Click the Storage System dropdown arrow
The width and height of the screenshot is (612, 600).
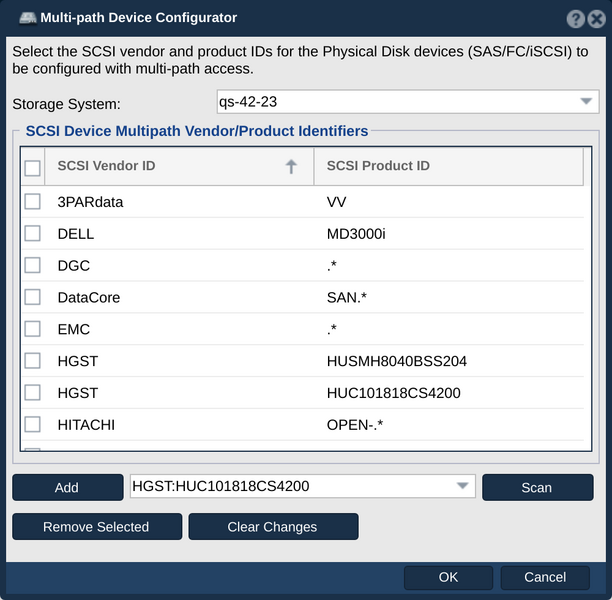(586, 101)
